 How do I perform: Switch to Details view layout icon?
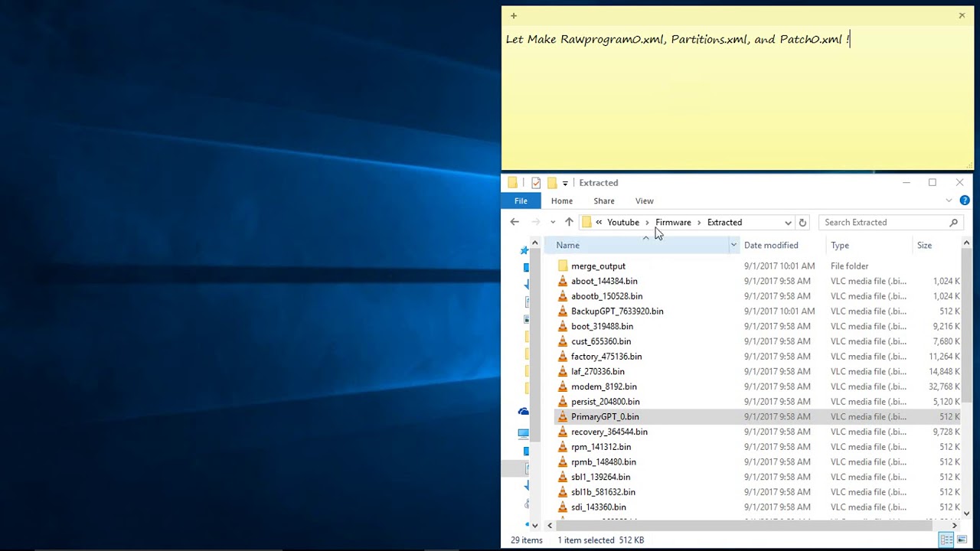click(947, 540)
